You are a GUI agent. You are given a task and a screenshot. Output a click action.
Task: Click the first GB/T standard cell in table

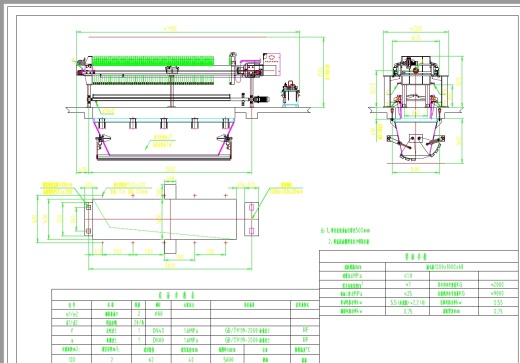(247, 331)
